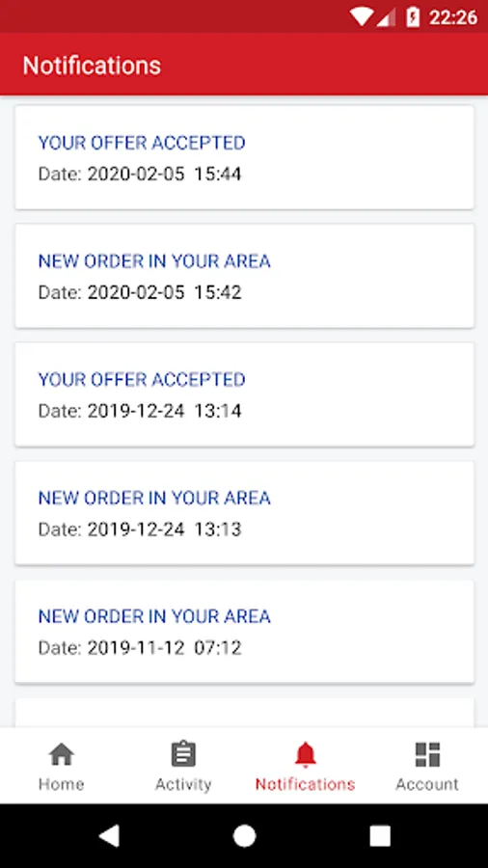The width and height of the screenshot is (488, 868).
Task: Open offer accepted notification from 2020-02-05 15:44
Action: coord(244,157)
